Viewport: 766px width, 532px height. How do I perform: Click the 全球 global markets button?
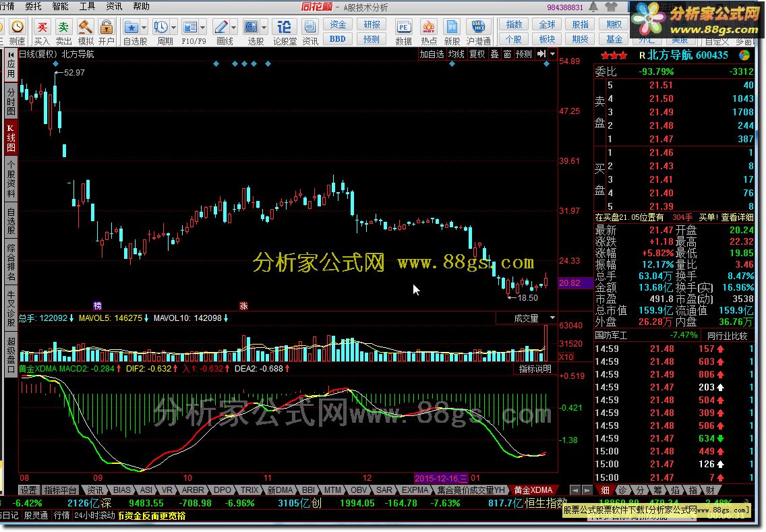point(547,24)
